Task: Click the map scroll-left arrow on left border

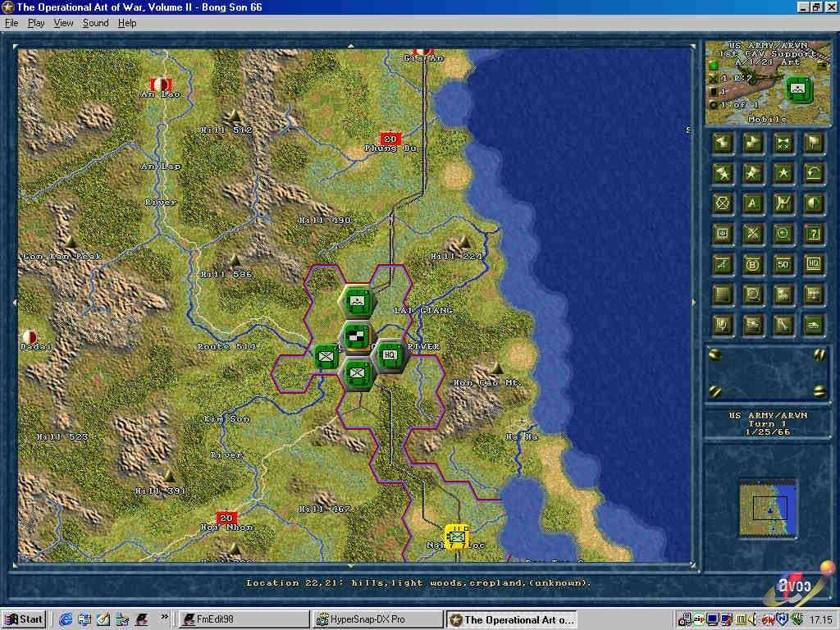Action: [15, 303]
